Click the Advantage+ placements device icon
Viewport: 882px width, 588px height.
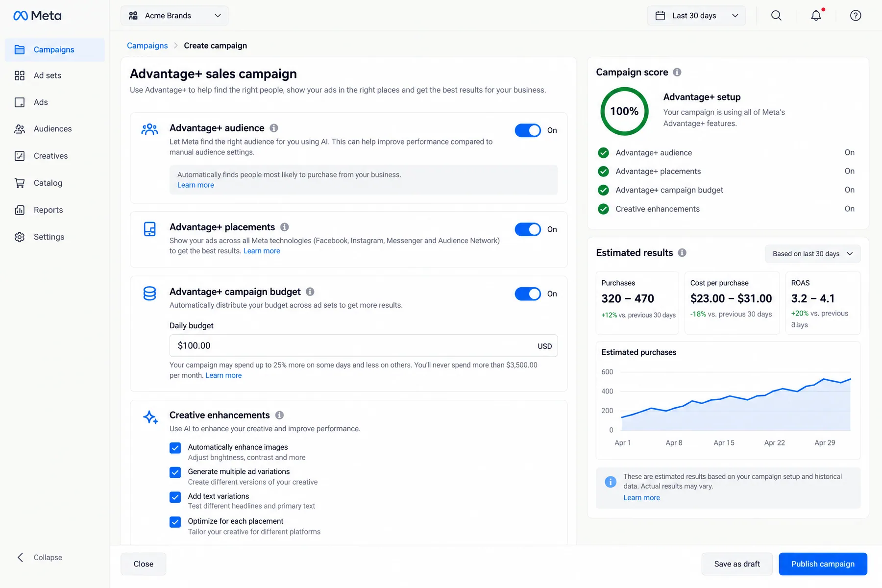click(149, 229)
